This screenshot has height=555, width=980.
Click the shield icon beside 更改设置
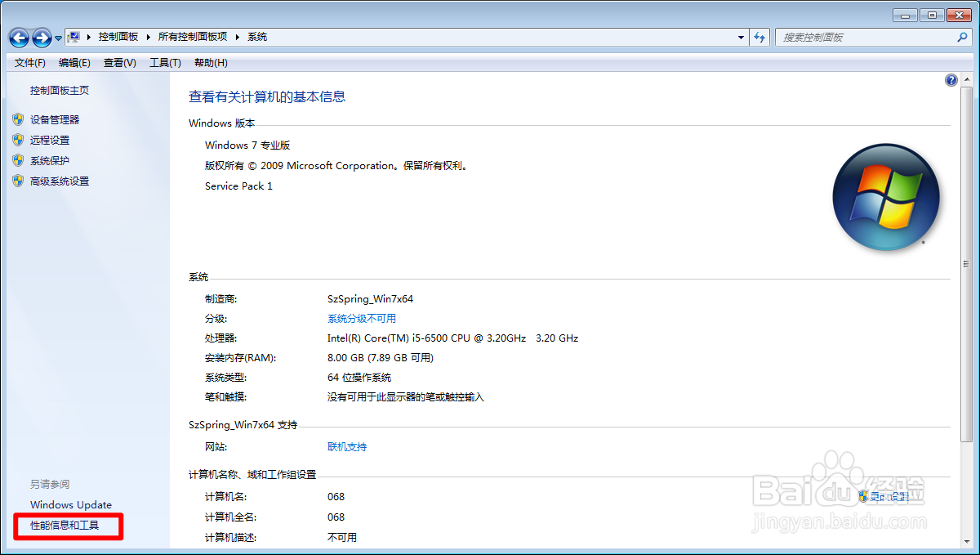click(862, 496)
